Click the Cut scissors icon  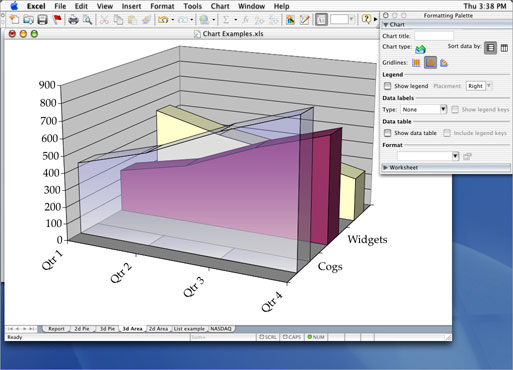coord(104,20)
